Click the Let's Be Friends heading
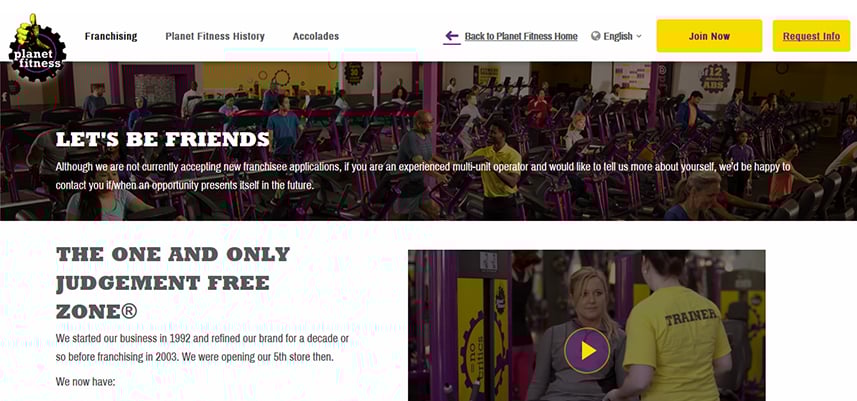Viewport: 857px width, 401px height. pos(163,139)
